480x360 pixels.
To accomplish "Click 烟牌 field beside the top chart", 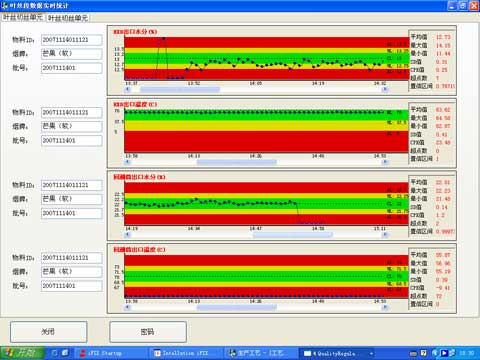I will (72, 54).
